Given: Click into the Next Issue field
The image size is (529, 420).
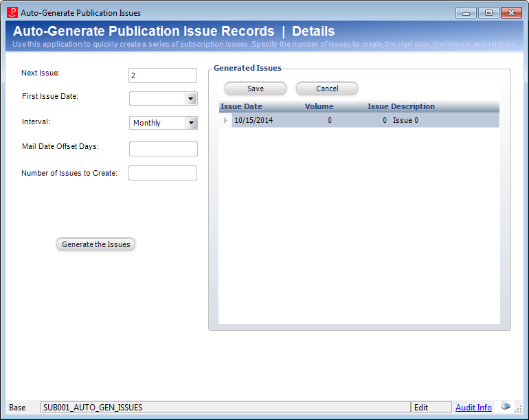Looking at the screenshot, I should pyautogui.click(x=163, y=75).
